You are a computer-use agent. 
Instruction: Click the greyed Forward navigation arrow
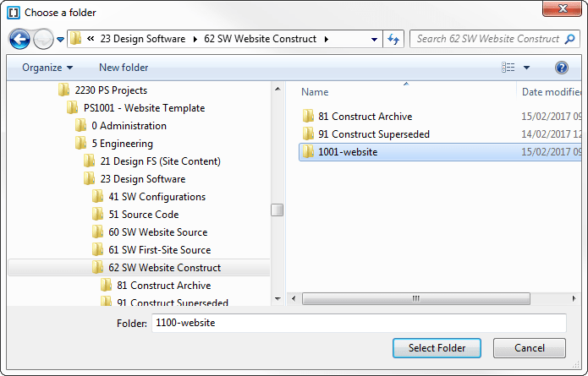click(x=43, y=39)
